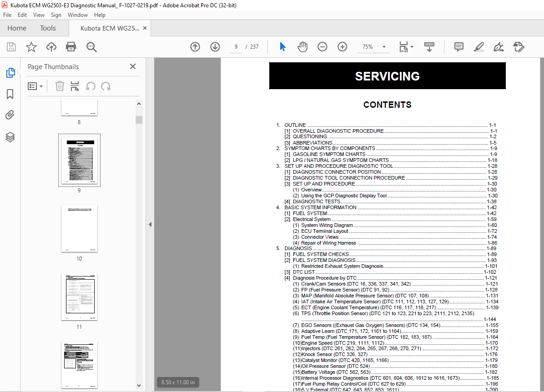This screenshot has width=544, height=392.
Task: Close the Kubota document tab
Action: [x=145, y=28]
